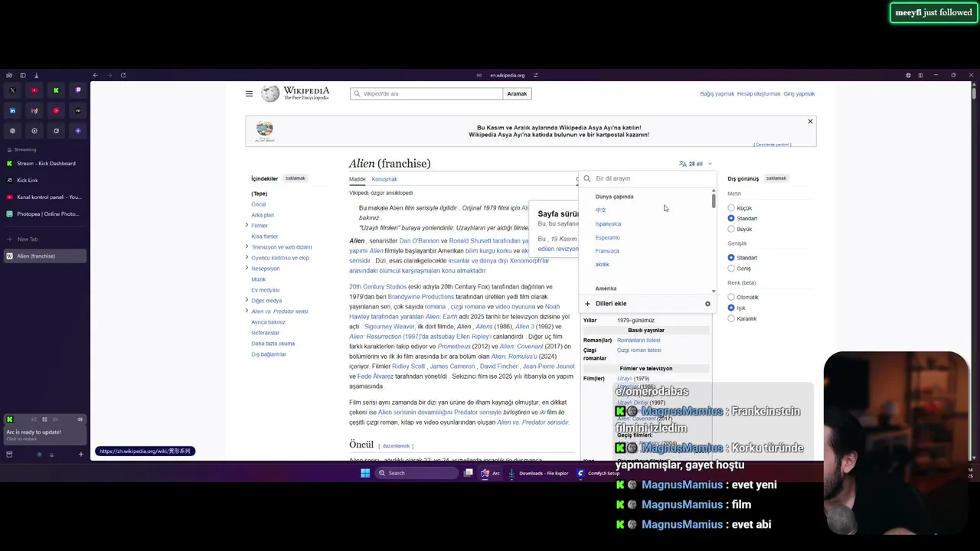Image resolution: width=980 pixels, height=551 pixels.
Task: Go back using the browser back arrow
Action: click(95, 75)
